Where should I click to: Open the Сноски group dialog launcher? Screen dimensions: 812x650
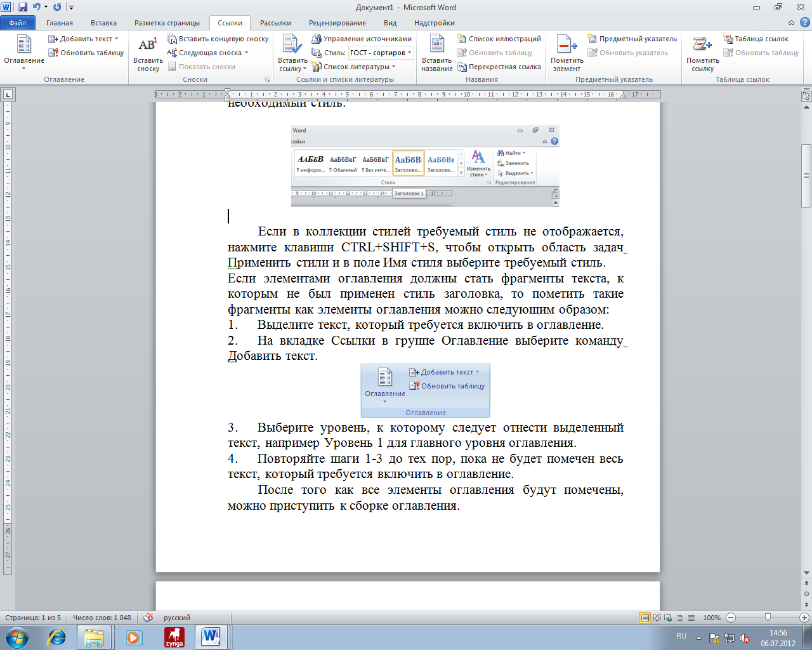pyautogui.click(x=267, y=80)
